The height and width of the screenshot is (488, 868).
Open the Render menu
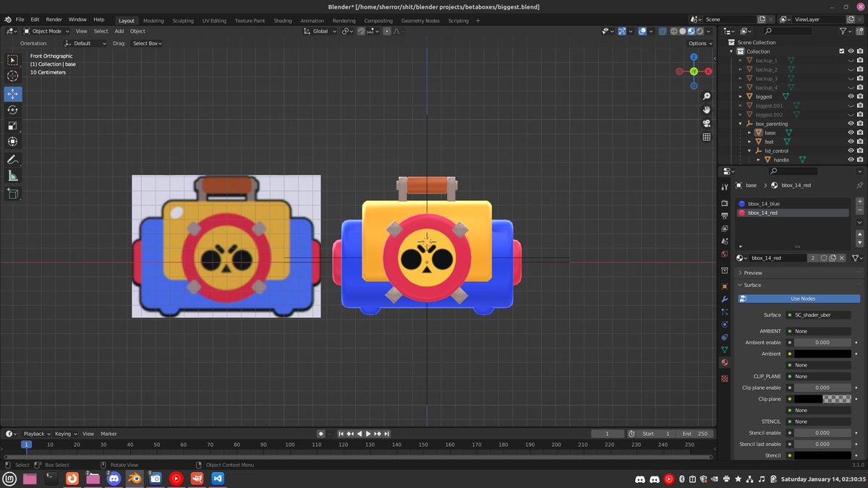coord(54,20)
